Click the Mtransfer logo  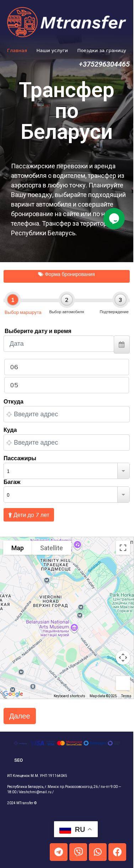tap(67, 22)
